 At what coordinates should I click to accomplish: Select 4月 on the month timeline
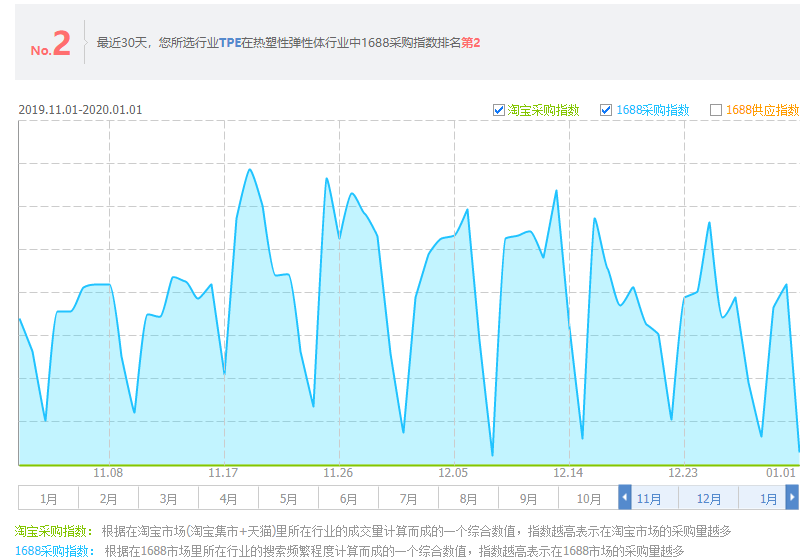click(x=228, y=498)
